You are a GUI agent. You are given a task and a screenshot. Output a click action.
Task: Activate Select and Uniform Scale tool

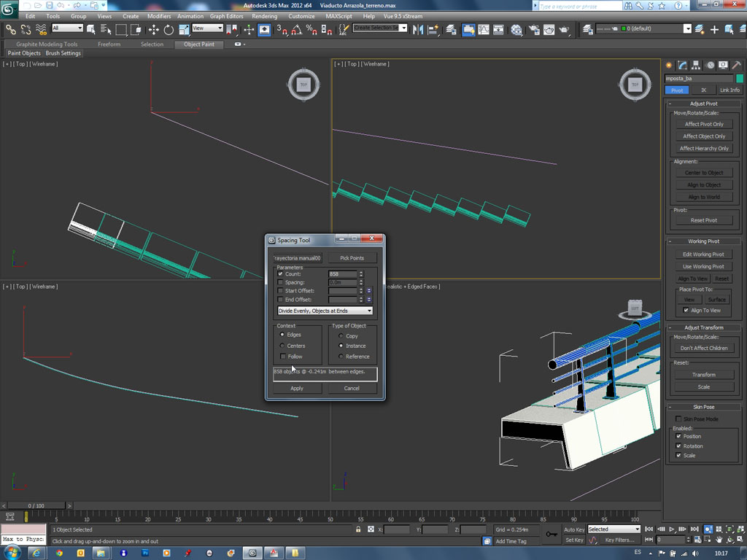(x=184, y=29)
